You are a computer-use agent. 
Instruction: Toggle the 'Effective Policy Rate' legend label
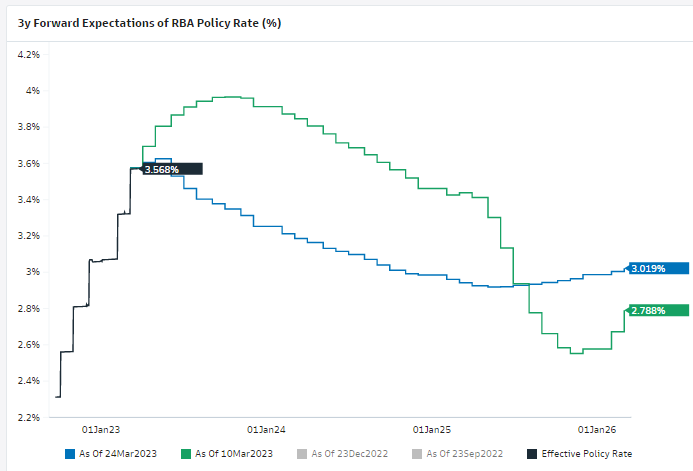coord(586,453)
